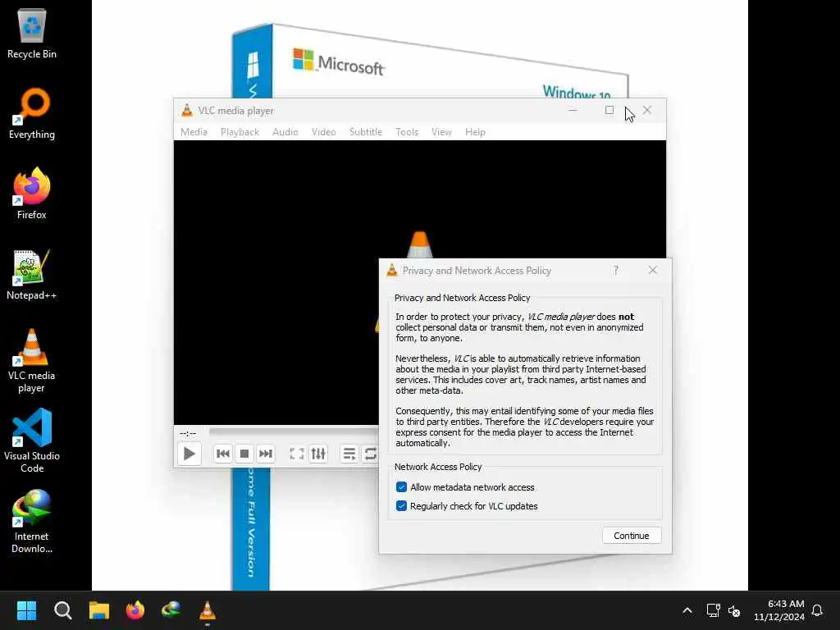Screen dimensions: 840x630
Task: Open taskbar Search
Action: click(62, 610)
